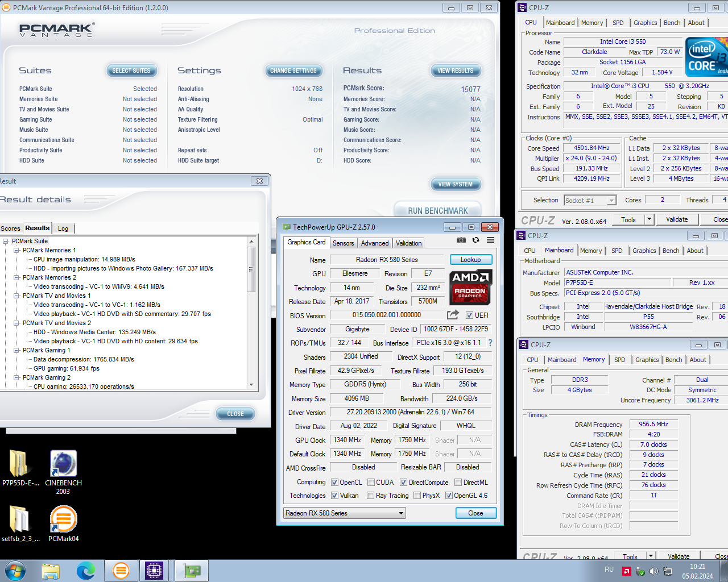Click CHANGE SETTINGS in PCMark Vantage
The width and height of the screenshot is (728, 582).
click(x=293, y=70)
